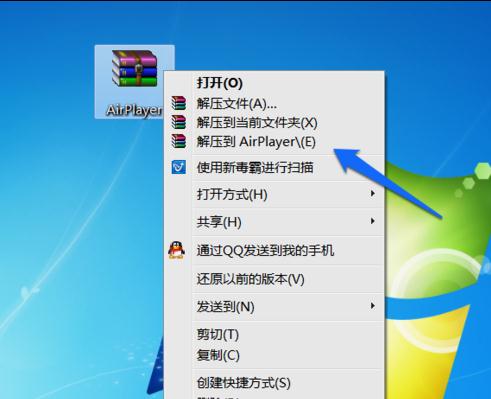This screenshot has height=399, width=491.
Task: Choose 使用新毒霸进行扫描
Action: click(x=274, y=167)
